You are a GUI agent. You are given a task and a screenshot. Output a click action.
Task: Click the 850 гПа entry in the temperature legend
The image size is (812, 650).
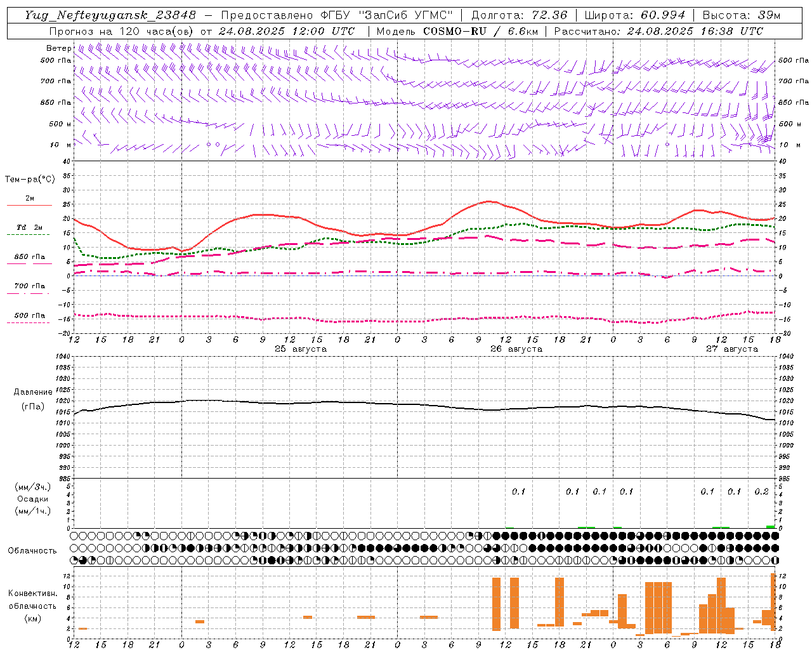29,257
